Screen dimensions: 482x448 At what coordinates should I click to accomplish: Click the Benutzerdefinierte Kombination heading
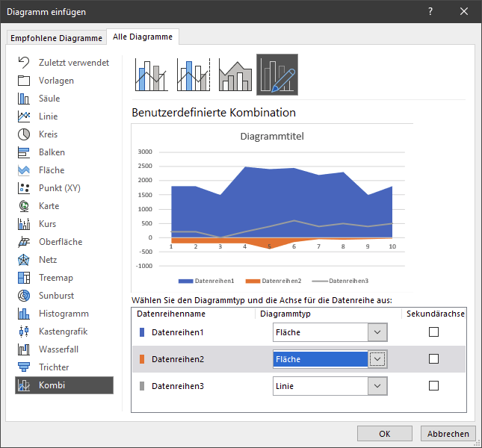[x=214, y=113]
